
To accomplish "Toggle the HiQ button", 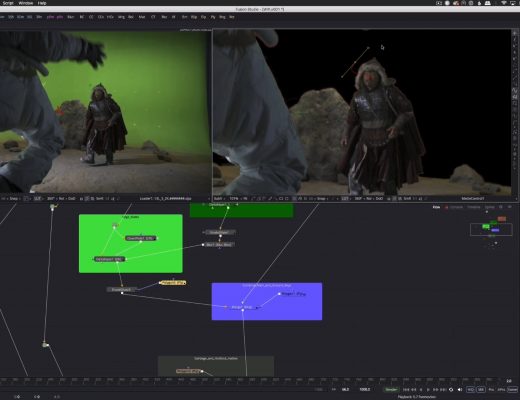I will click(470, 389).
